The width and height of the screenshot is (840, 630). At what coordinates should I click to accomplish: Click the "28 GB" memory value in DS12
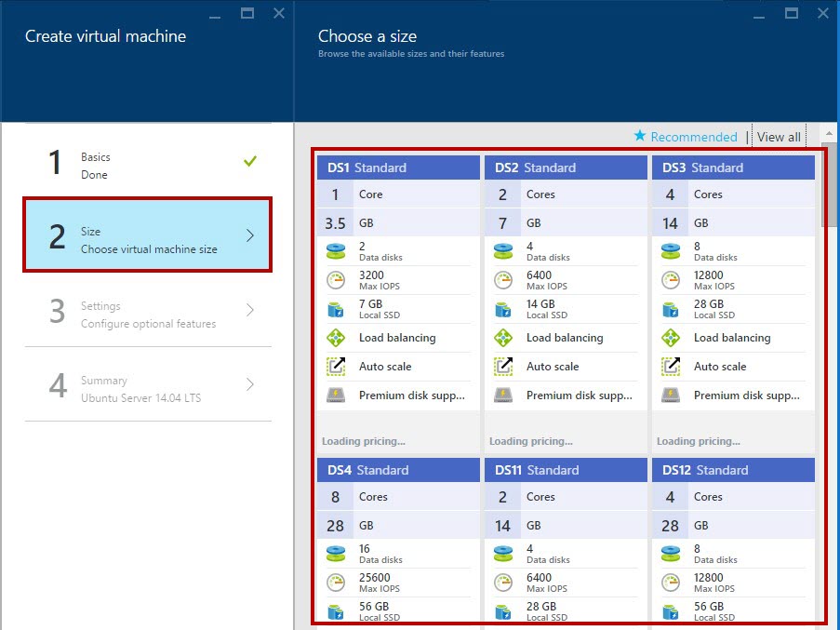733,526
